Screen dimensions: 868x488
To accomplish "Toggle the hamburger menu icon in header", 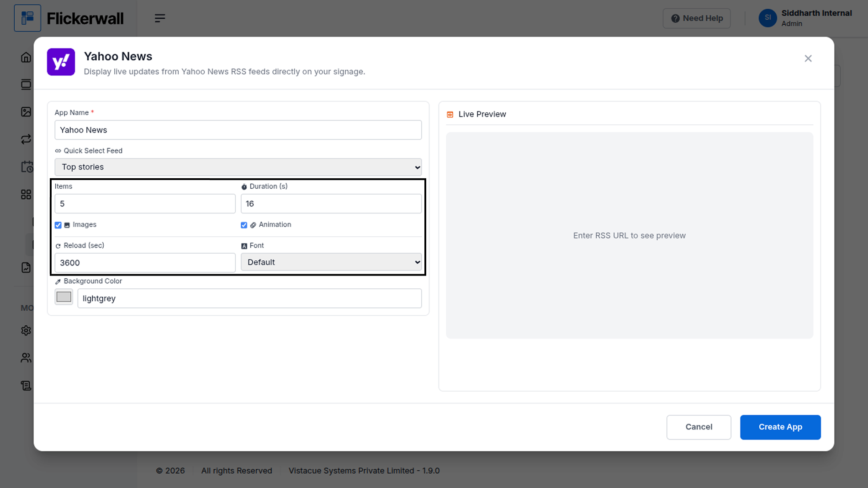I will point(159,18).
